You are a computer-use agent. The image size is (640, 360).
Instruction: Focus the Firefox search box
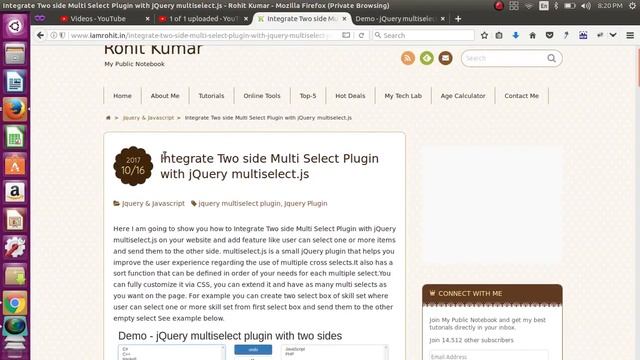pyautogui.click(x=424, y=35)
